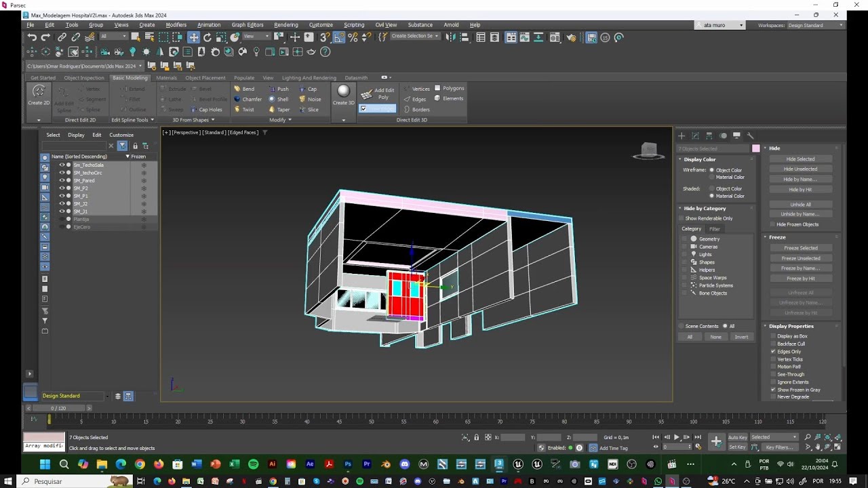The height and width of the screenshot is (488, 868).
Task: Apply the Bend modifier
Action: click(x=244, y=89)
